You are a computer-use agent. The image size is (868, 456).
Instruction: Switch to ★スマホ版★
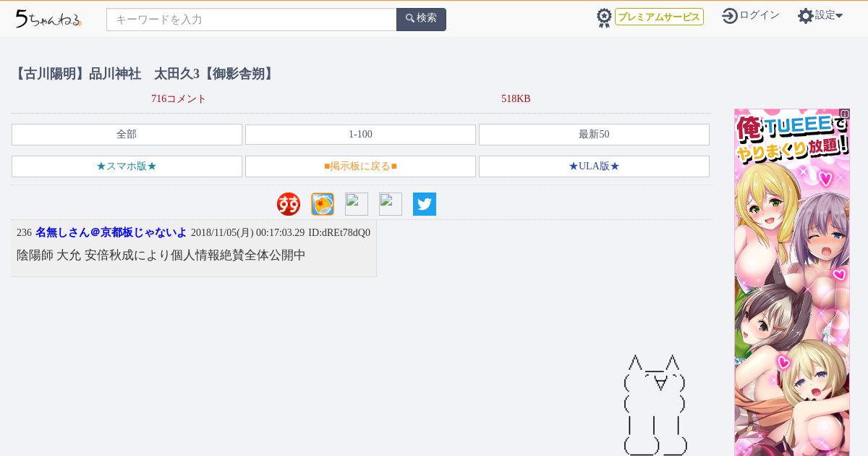127,166
